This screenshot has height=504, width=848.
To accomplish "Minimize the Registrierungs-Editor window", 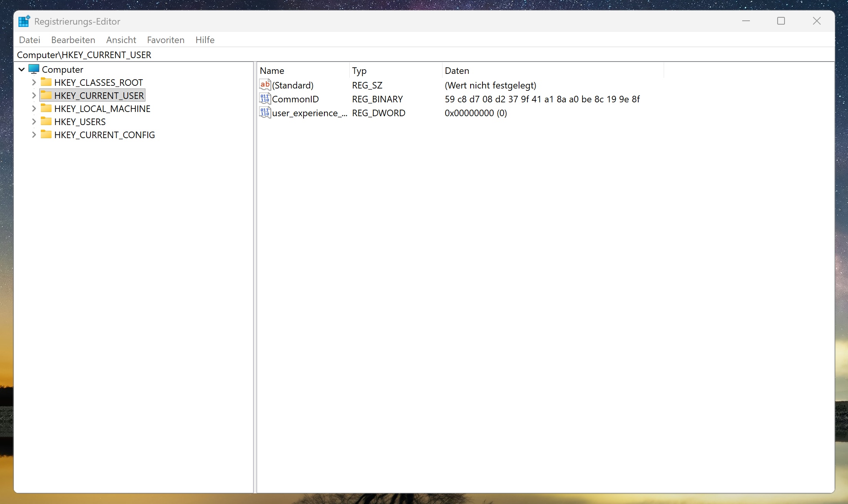I will coord(746,21).
